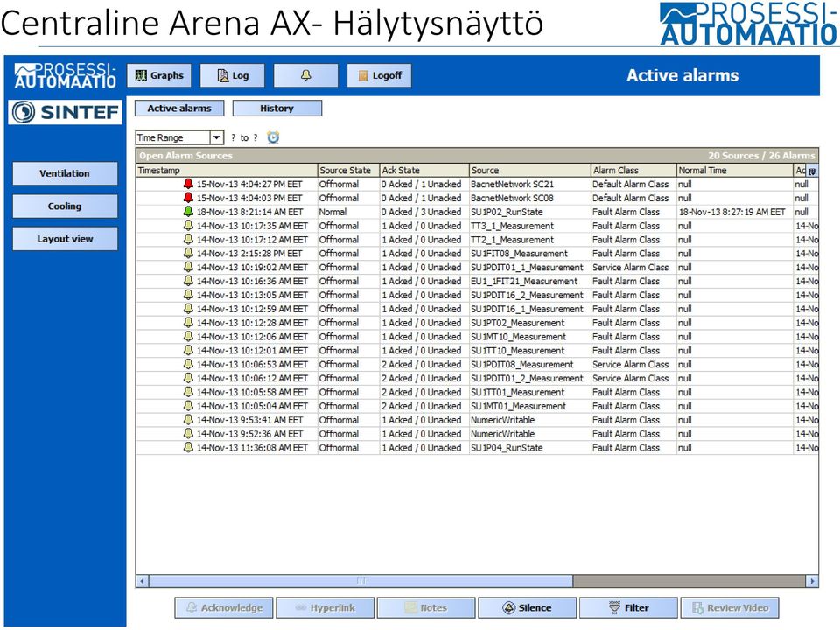This screenshot has width=840, height=630.
Task: Click the '20 Sources / 26 Alarms' summary
Action: tap(761, 156)
